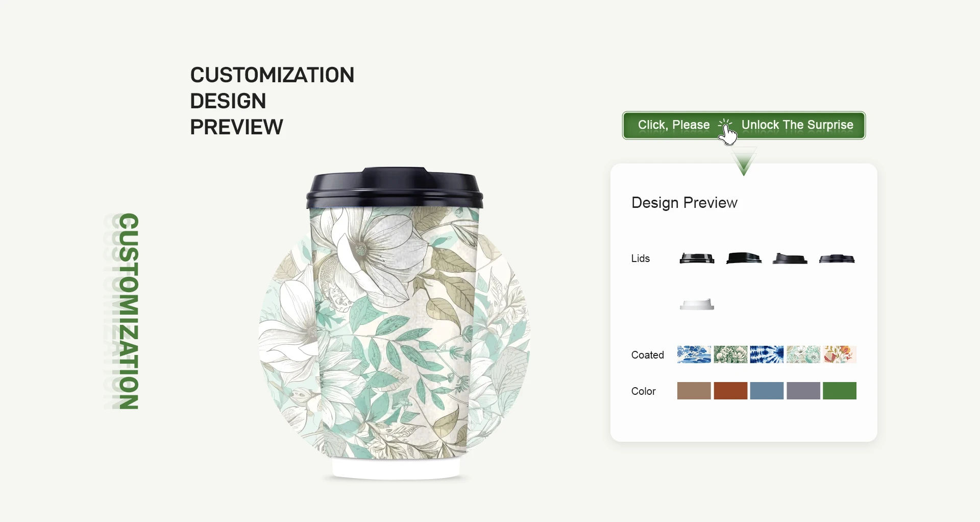This screenshot has width=980, height=522.
Task: Select the fourth black lid option
Action: (x=837, y=259)
